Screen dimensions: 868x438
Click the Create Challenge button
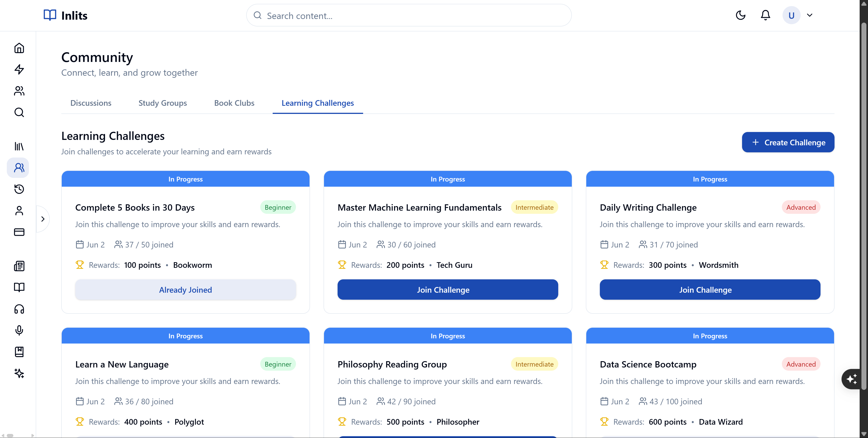pos(788,142)
